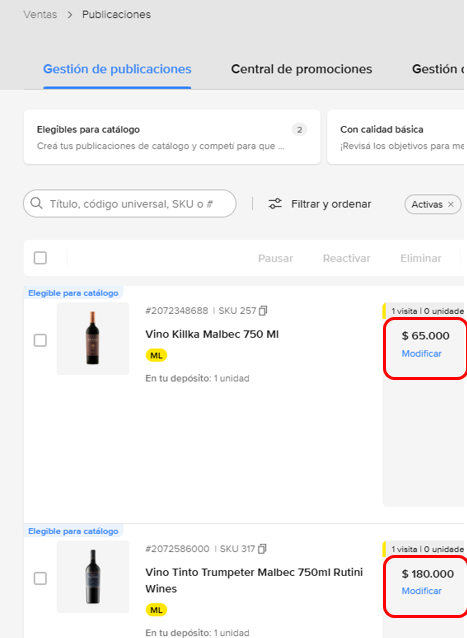This screenshot has width=467, height=638.
Task: Check the Vino Killka Malbec listing checkbox
Action: [40, 340]
